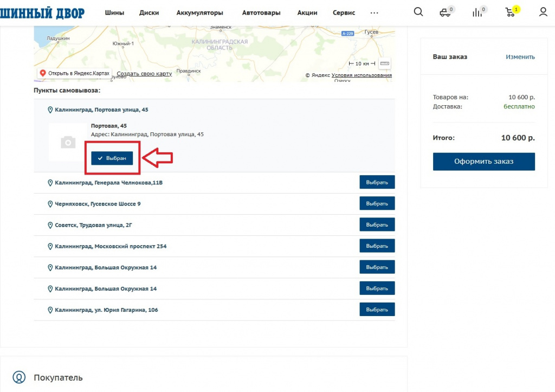This screenshot has height=392, width=555.
Task: Click the map ruler measurement icon
Action: click(x=384, y=63)
